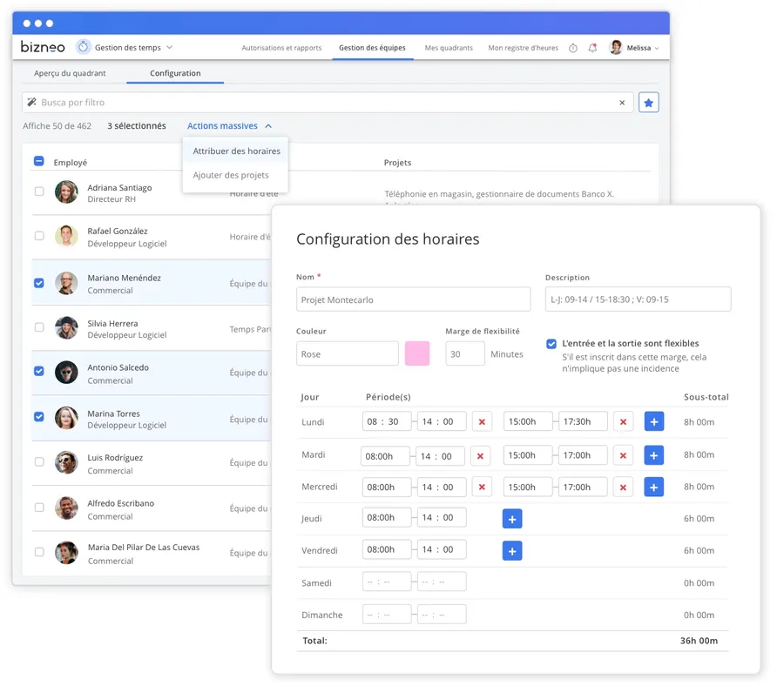784x686 pixels.
Task: Click the star favorites filter icon
Action: (648, 103)
